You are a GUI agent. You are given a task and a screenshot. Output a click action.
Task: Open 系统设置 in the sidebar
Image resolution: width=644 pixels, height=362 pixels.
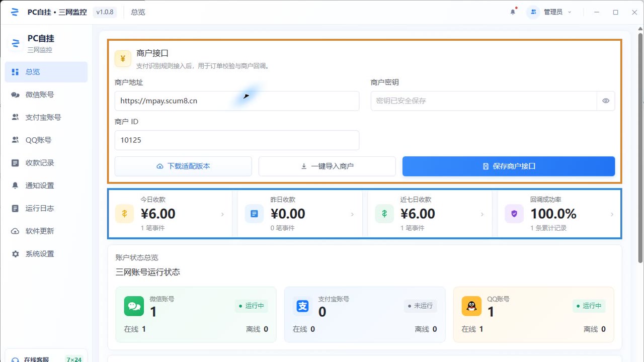(x=46, y=254)
